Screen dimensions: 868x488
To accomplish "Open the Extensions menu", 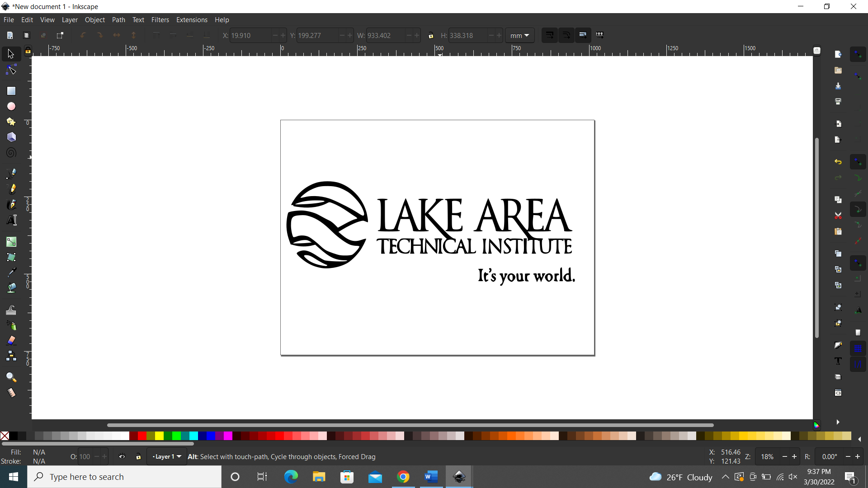I will click(192, 19).
